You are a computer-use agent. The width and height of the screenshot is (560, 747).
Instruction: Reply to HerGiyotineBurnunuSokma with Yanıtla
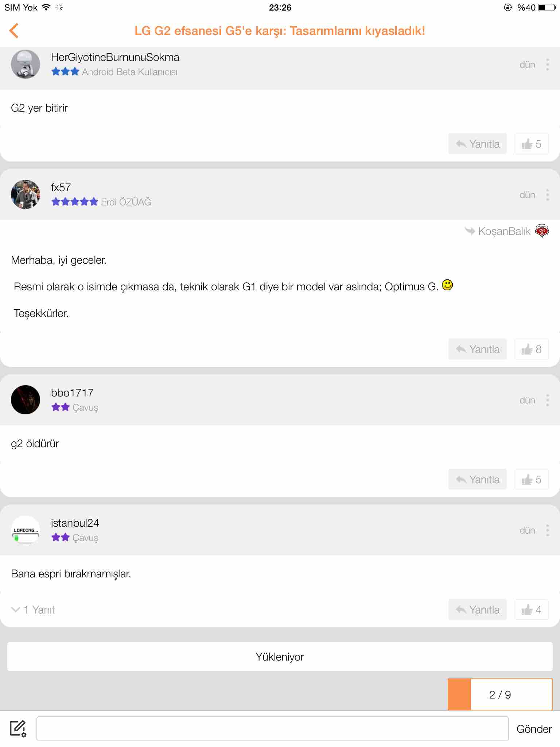[x=478, y=144]
